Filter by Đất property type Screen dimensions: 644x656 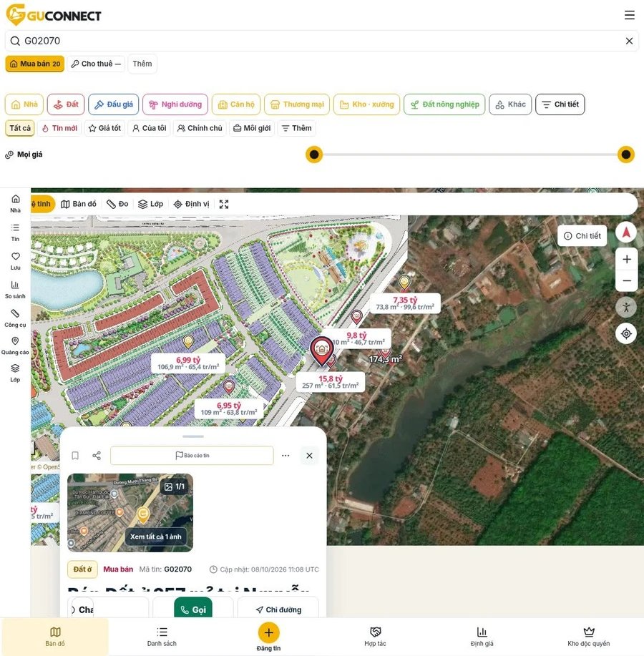(x=66, y=104)
